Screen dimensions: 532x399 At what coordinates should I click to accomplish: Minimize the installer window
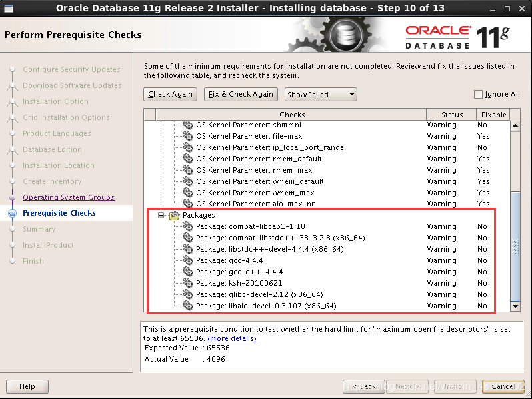coord(493,9)
